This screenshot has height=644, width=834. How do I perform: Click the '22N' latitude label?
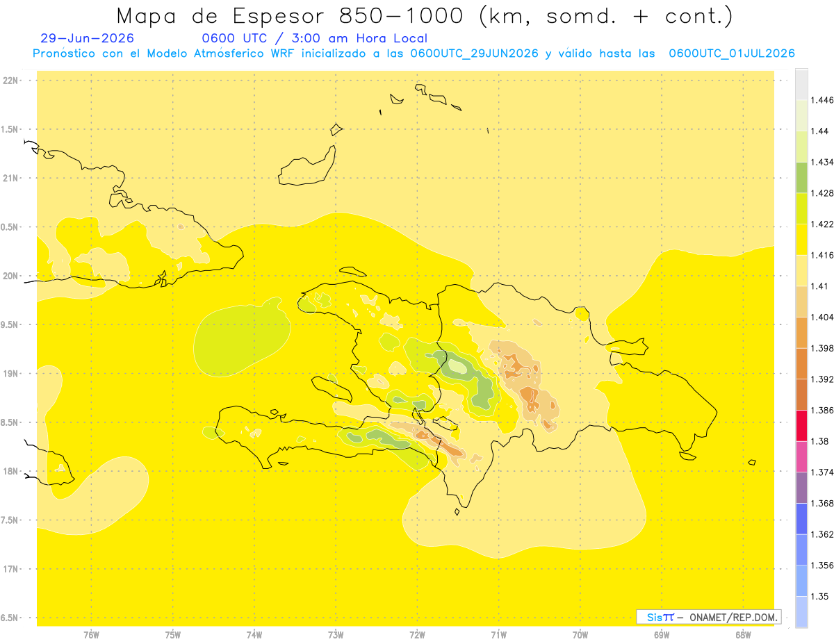[10, 81]
